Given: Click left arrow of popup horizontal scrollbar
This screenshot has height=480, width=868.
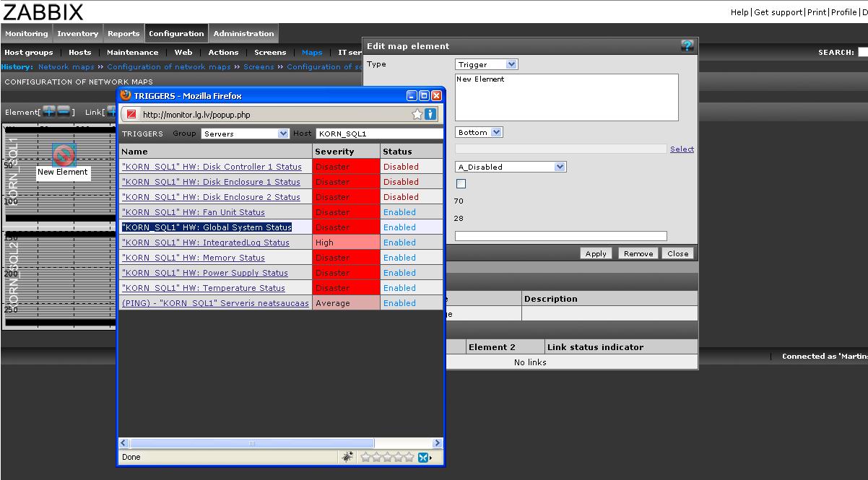Looking at the screenshot, I should (124, 443).
